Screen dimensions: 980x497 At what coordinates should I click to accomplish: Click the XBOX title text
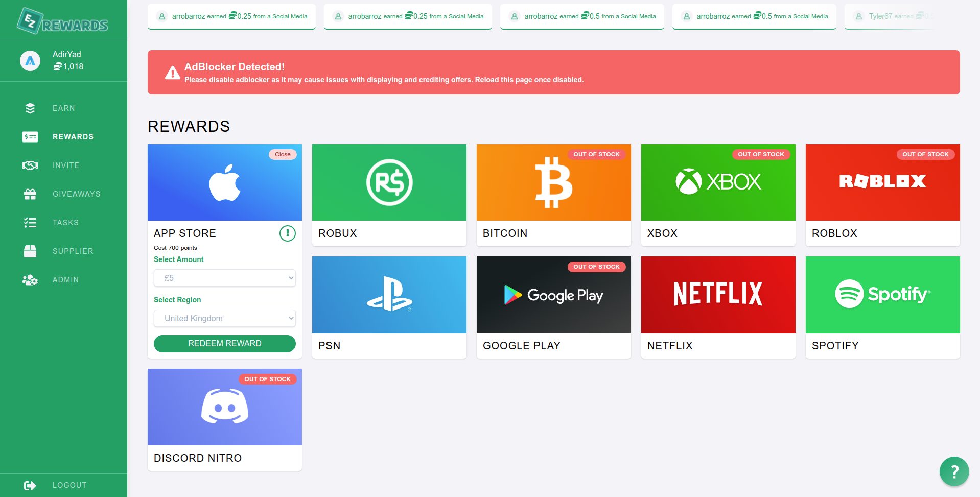point(662,233)
